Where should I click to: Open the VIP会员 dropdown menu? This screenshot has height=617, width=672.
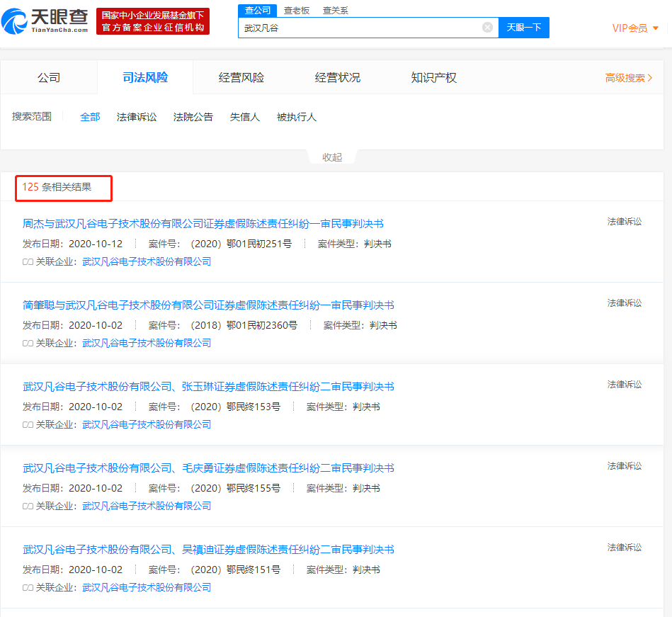tap(634, 28)
